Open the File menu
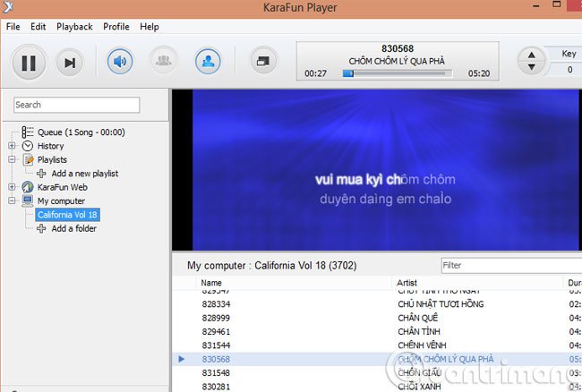The height and width of the screenshot is (392, 582). point(13,27)
